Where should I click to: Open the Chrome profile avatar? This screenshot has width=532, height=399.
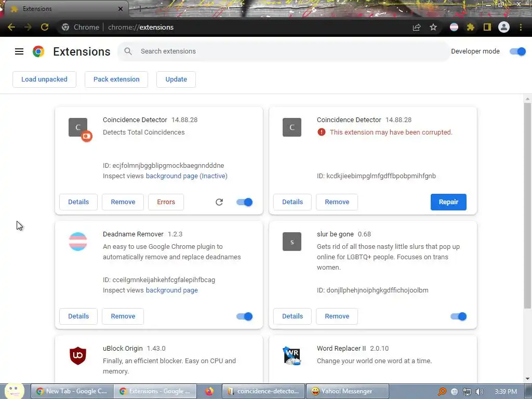(504, 27)
